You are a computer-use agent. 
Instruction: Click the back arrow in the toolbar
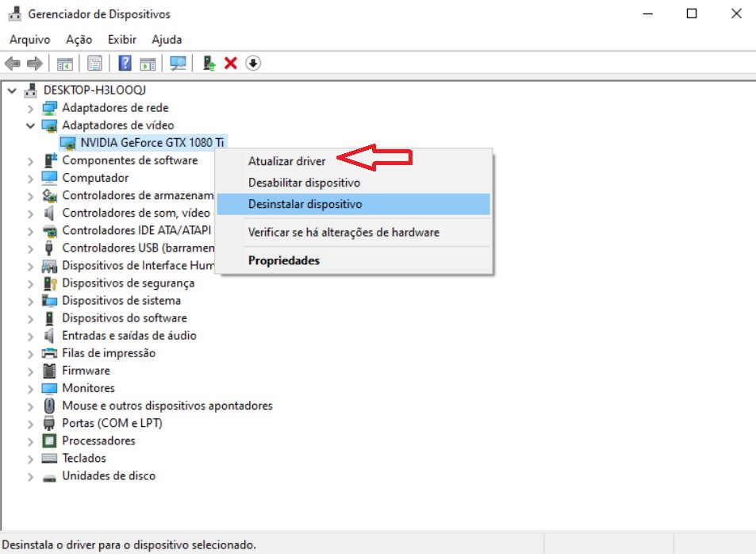(13, 63)
